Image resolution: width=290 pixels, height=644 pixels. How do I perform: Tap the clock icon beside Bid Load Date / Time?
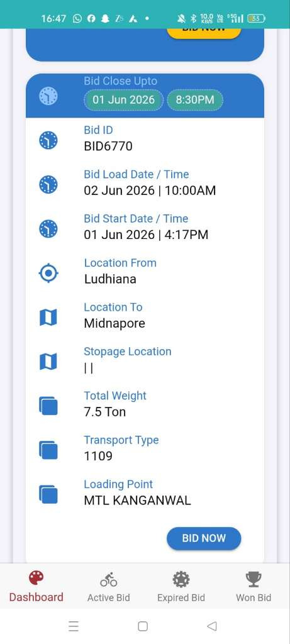pos(48,184)
